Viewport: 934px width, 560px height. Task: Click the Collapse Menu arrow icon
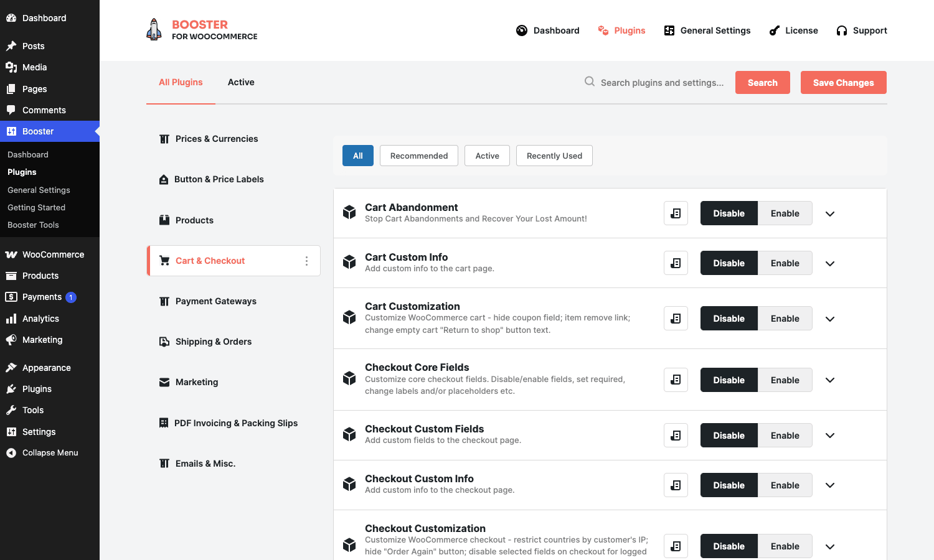11,453
